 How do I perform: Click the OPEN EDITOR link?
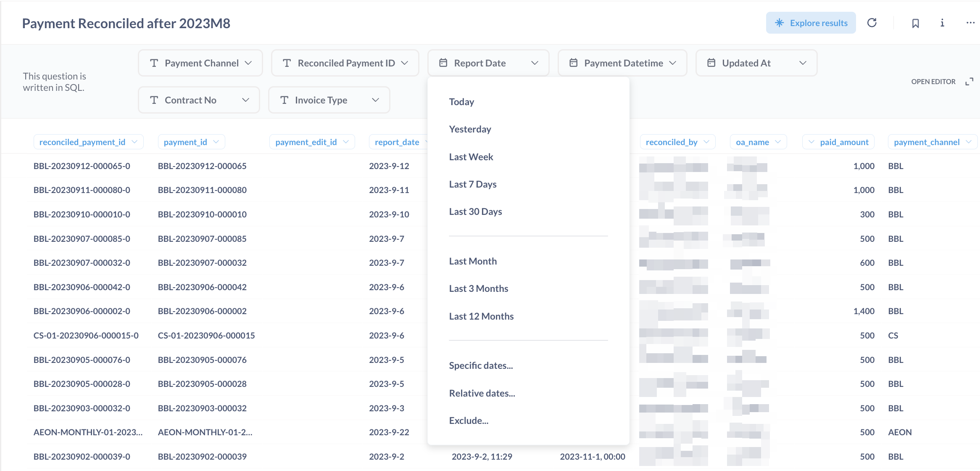pyautogui.click(x=933, y=82)
